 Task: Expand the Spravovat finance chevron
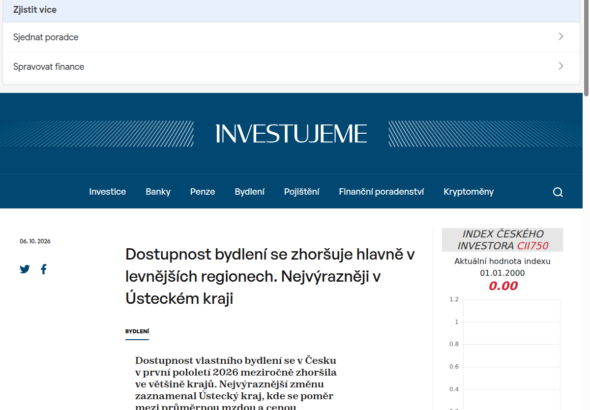coord(561,66)
